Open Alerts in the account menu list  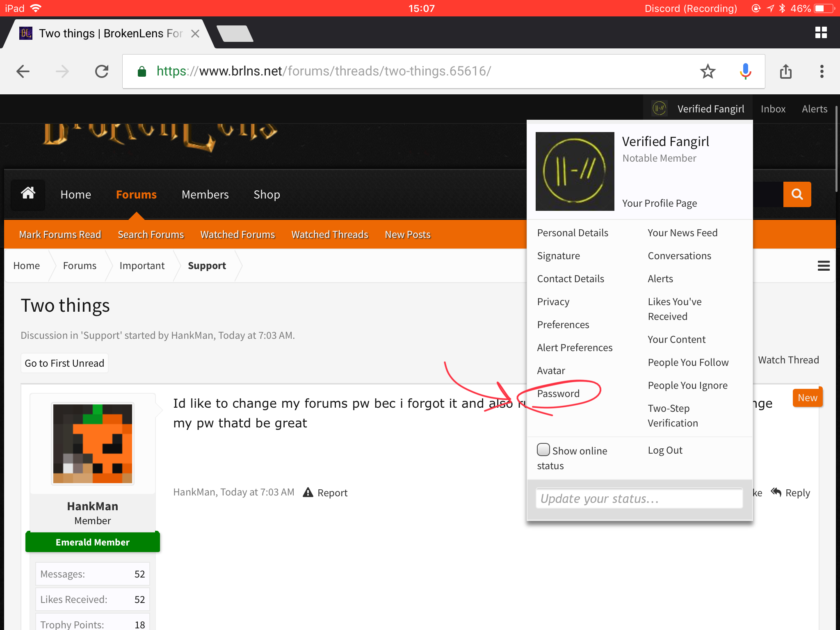[660, 278]
